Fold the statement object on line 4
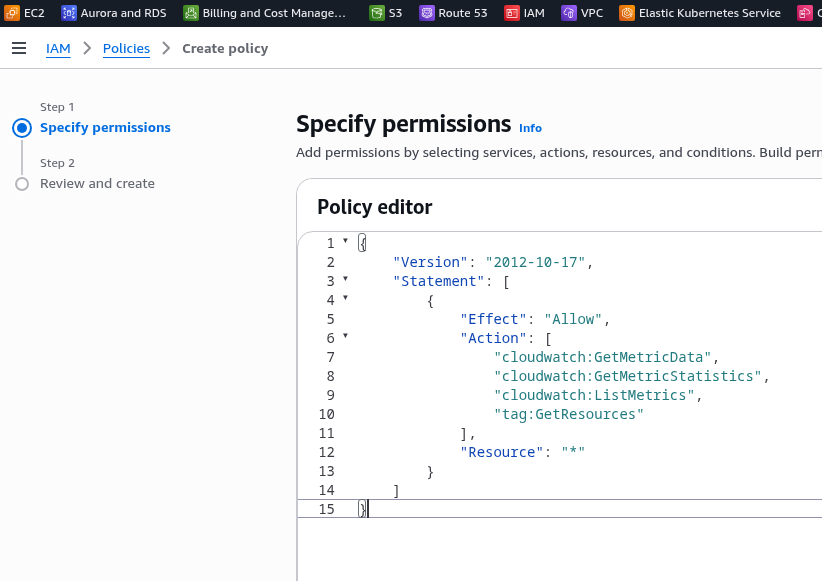This screenshot has height=581, width=822. 346,298
